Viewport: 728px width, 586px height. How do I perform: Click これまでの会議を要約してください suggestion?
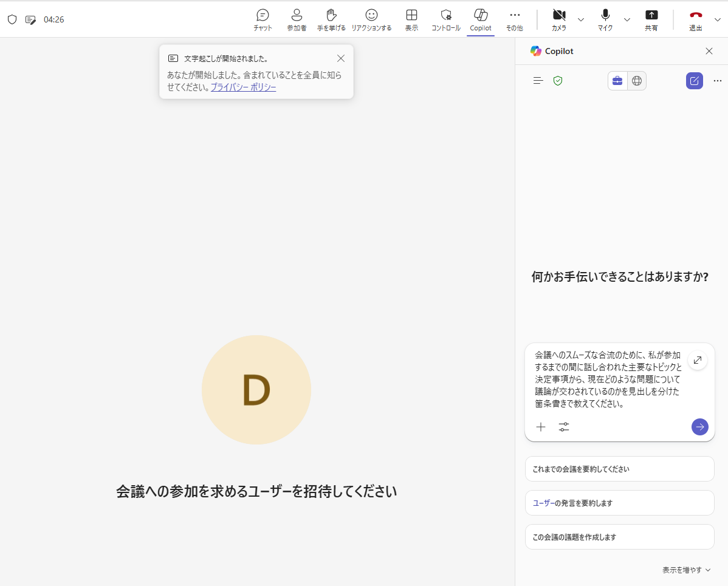(619, 469)
